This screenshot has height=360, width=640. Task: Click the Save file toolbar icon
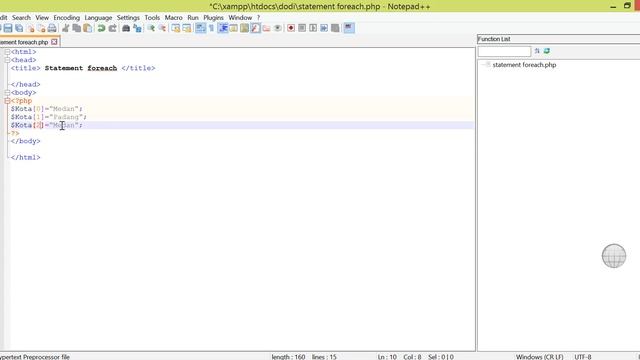point(8,28)
